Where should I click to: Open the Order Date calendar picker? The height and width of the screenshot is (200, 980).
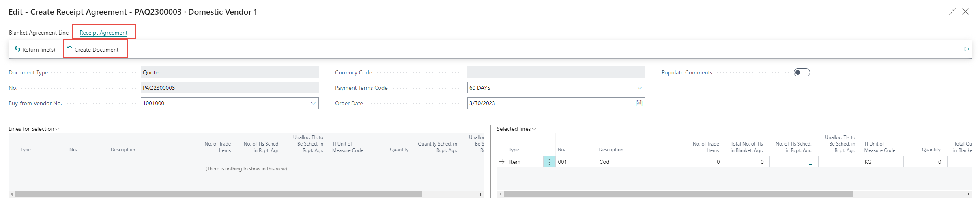tap(639, 103)
